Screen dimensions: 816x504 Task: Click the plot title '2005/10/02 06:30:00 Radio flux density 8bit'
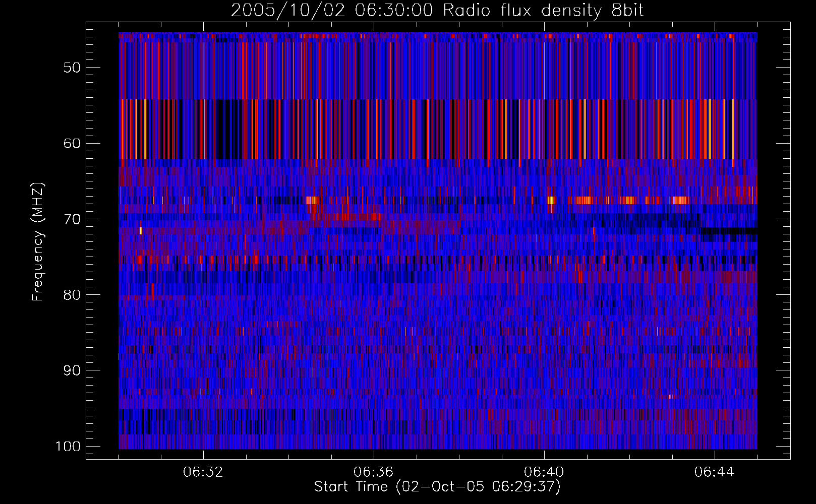point(437,11)
